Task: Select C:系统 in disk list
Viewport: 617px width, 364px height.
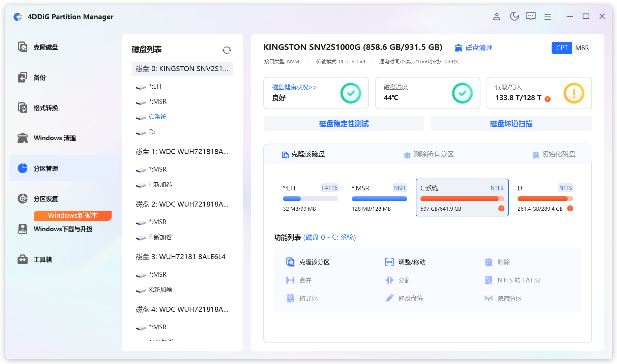Action: [x=151, y=117]
